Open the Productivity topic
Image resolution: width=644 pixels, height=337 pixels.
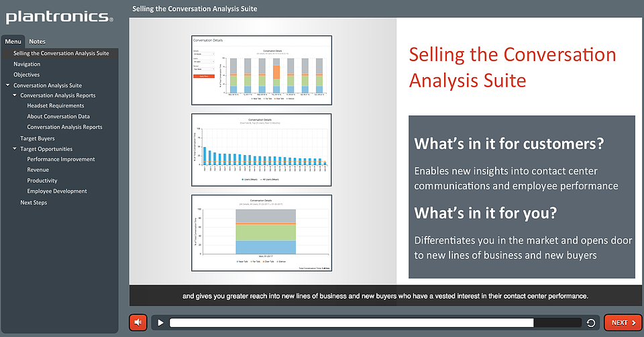[42, 181]
